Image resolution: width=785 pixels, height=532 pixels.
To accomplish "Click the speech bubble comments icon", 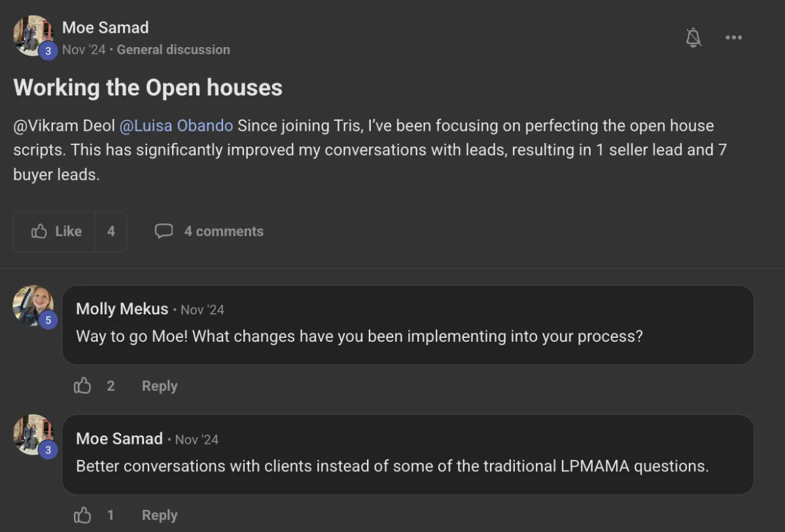I will coord(164,231).
